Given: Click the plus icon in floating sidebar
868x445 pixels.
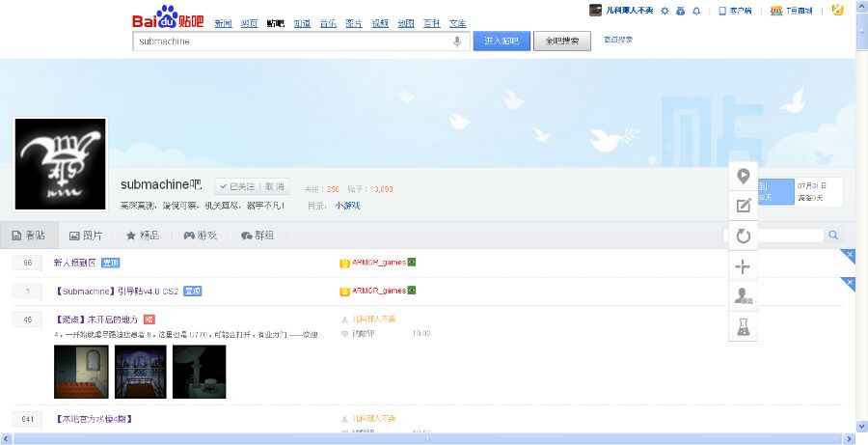Looking at the screenshot, I should click(743, 266).
